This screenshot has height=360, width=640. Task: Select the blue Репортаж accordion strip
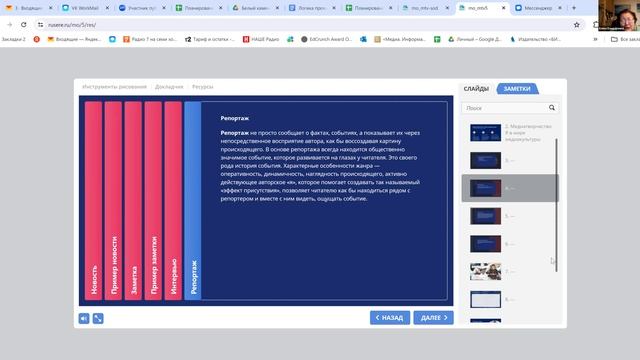point(193,200)
